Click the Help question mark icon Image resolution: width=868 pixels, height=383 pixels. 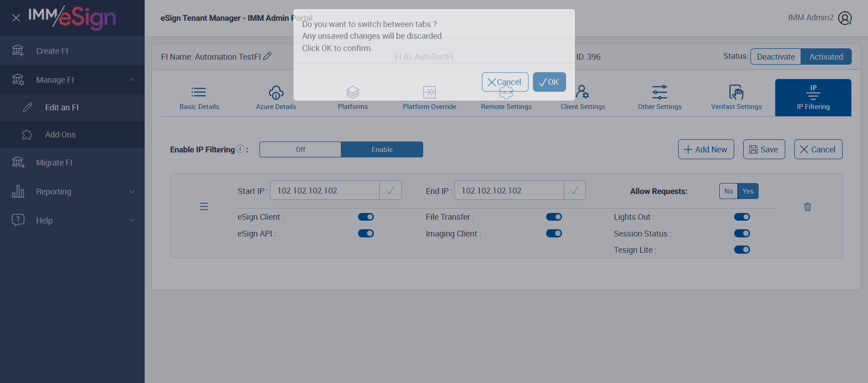pyautogui.click(x=18, y=220)
